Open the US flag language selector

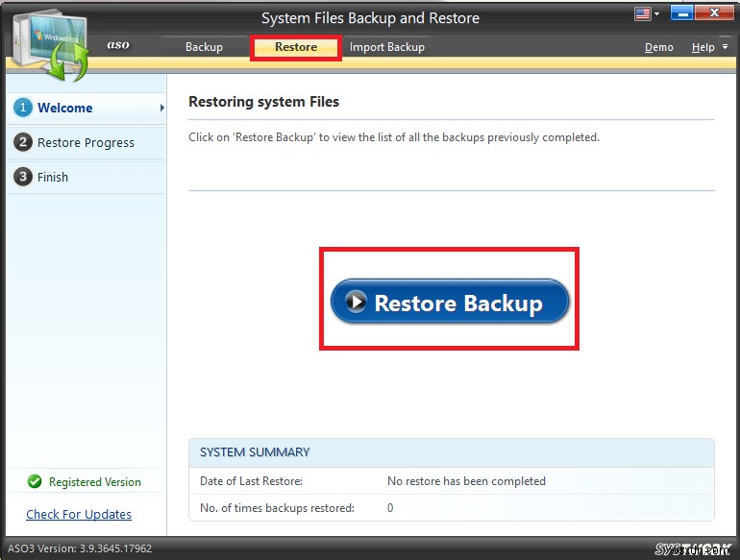pos(642,13)
